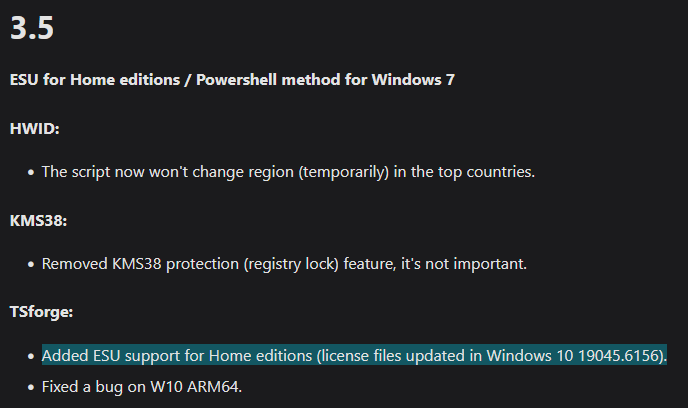Click the (registry lock) text
This screenshot has width=688, height=408.
coord(291,264)
